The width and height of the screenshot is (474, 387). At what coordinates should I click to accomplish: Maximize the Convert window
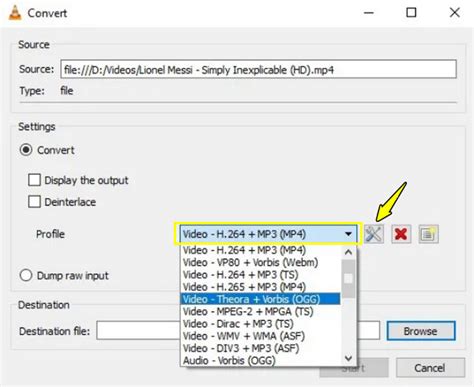(x=411, y=13)
